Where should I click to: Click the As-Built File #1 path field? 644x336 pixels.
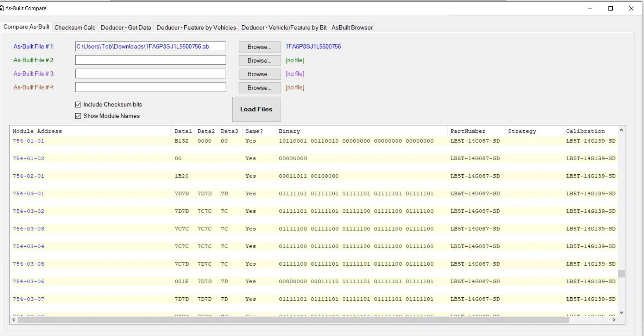[150, 46]
